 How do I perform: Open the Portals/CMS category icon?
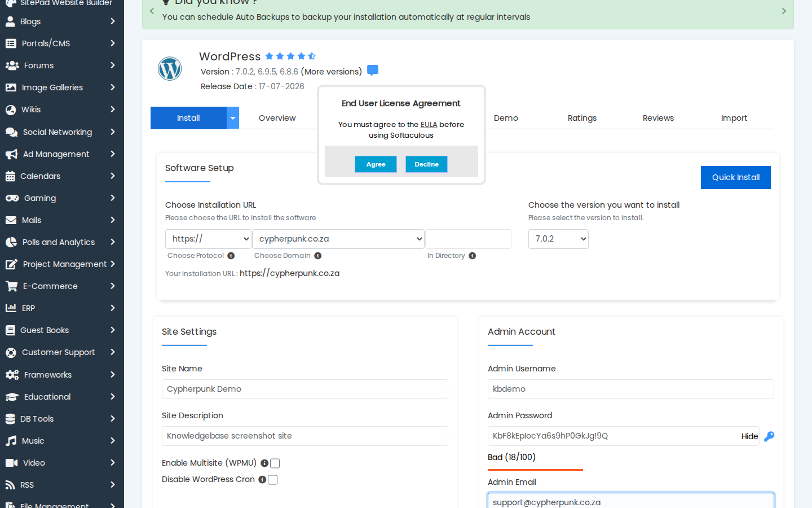11,43
